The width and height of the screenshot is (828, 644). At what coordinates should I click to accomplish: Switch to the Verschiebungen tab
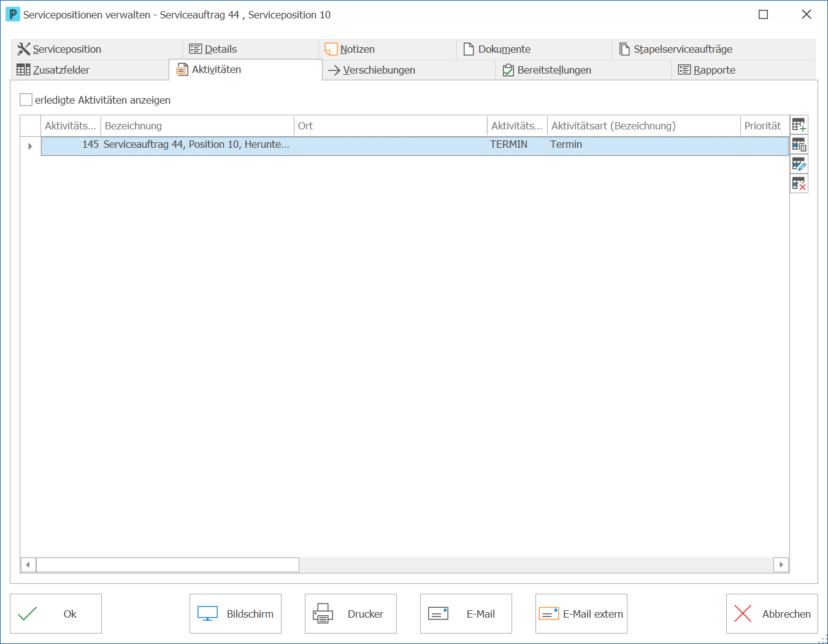click(x=409, y=70)
